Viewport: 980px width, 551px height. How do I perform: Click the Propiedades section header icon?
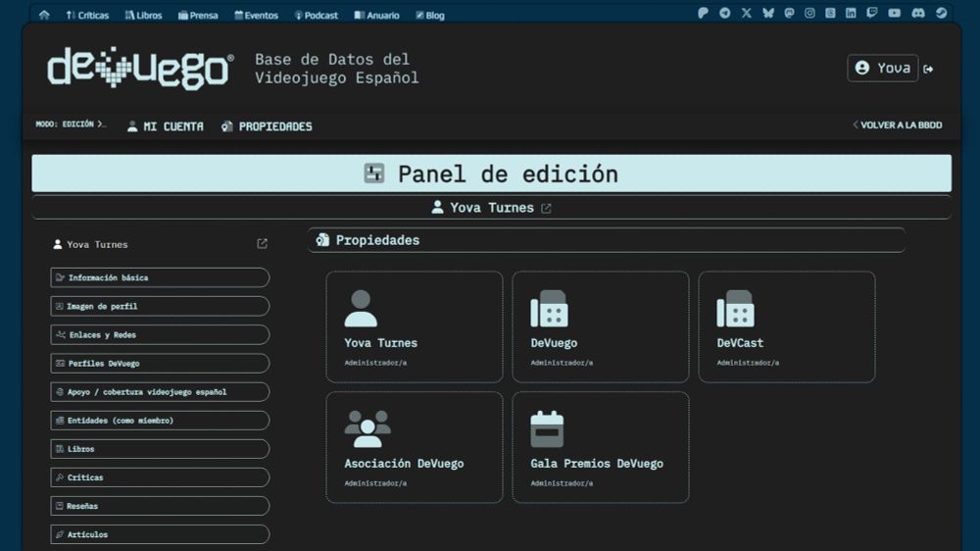pyautogui.click(x=322, y=240)
